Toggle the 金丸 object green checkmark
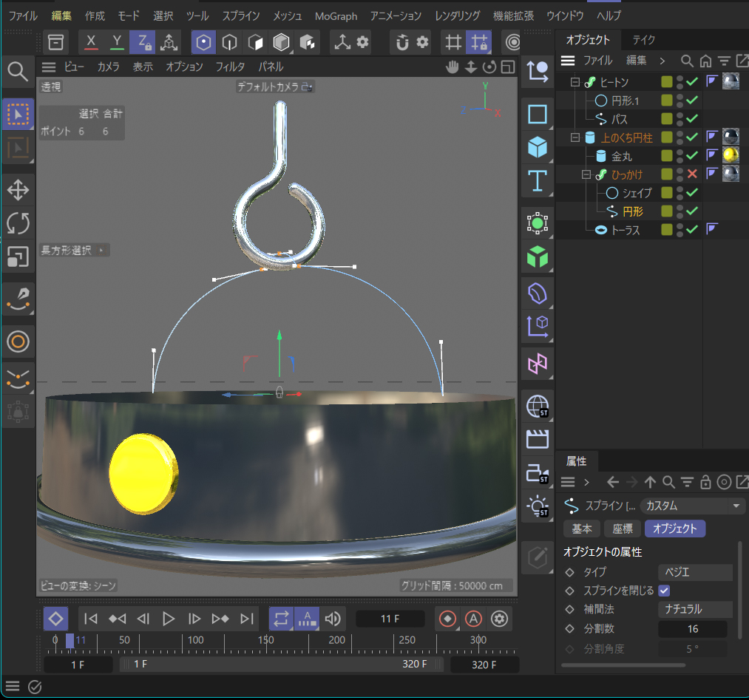The image size is (749, 700). (x=693, y=156)
